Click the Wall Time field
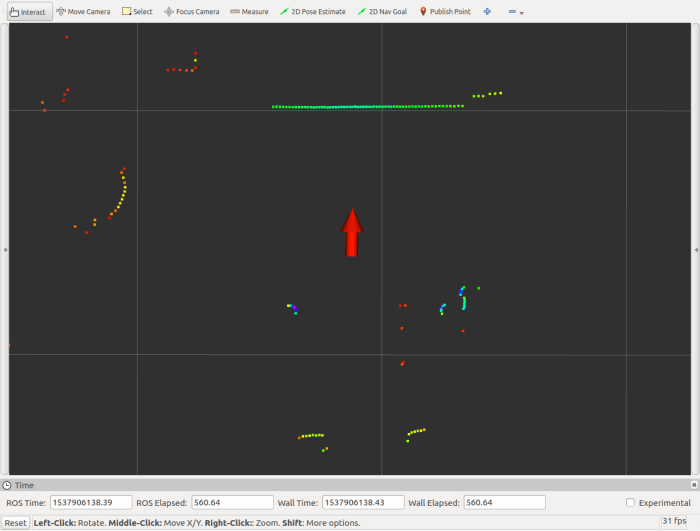700x531 pixels. pos(363,503)
